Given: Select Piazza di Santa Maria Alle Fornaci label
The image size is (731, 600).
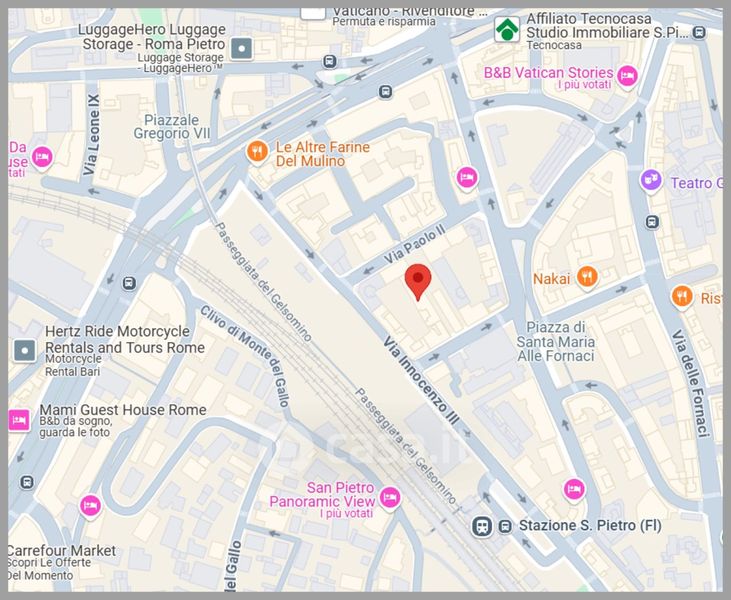Looking at the screenshot, I should click(x=555, y=342).
